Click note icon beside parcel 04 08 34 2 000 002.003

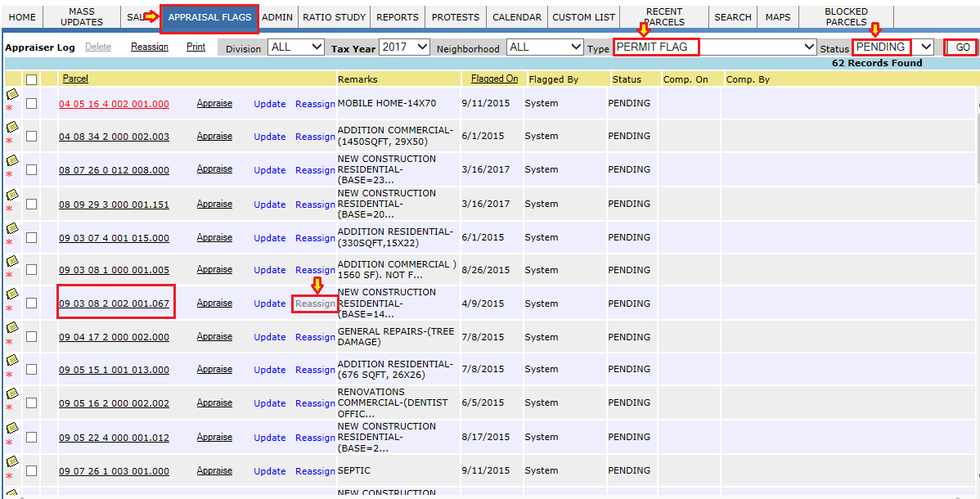(11, 128)
